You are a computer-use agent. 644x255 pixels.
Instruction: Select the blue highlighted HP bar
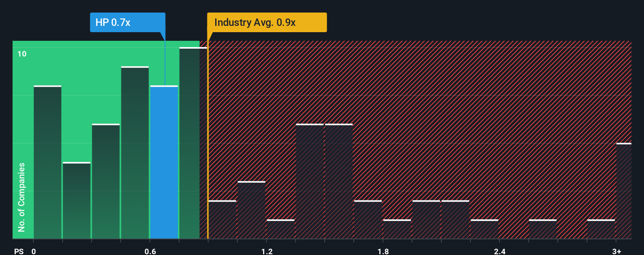tap(164, 162)
